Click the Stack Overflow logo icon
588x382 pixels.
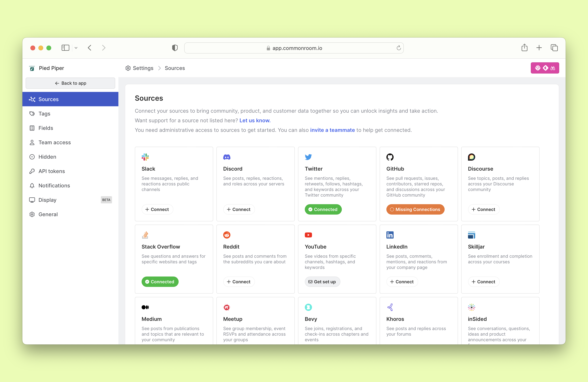[145, 235]
